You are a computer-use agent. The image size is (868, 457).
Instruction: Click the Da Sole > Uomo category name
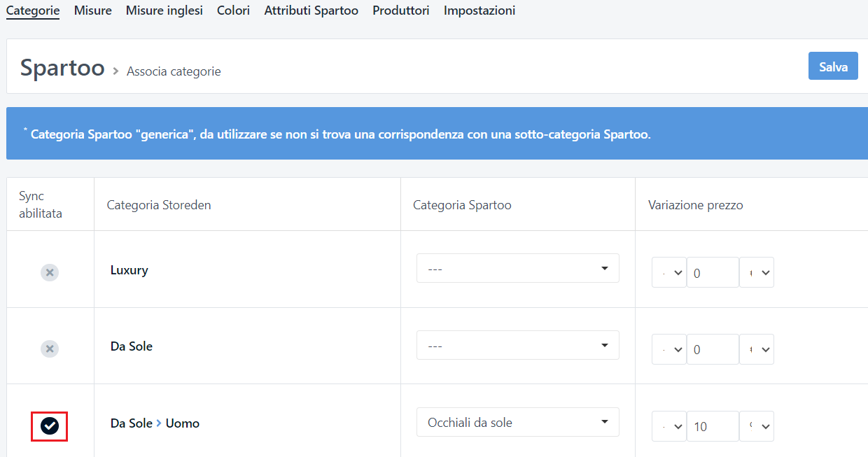tap(155, 423)
